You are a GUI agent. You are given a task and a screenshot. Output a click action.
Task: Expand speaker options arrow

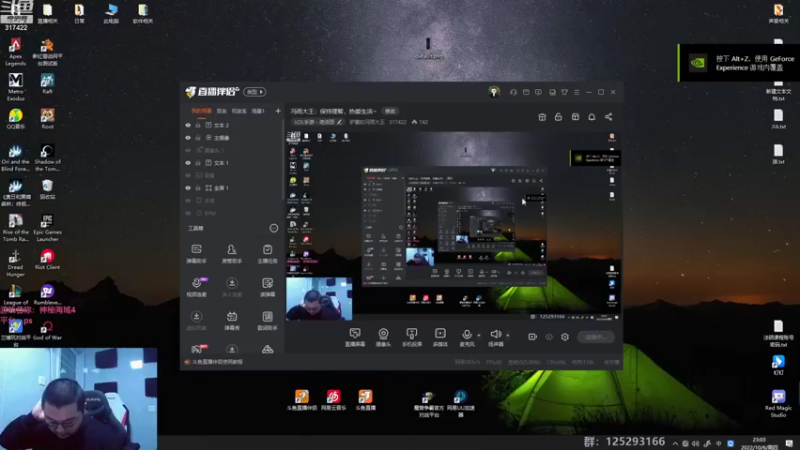(507, 335)
